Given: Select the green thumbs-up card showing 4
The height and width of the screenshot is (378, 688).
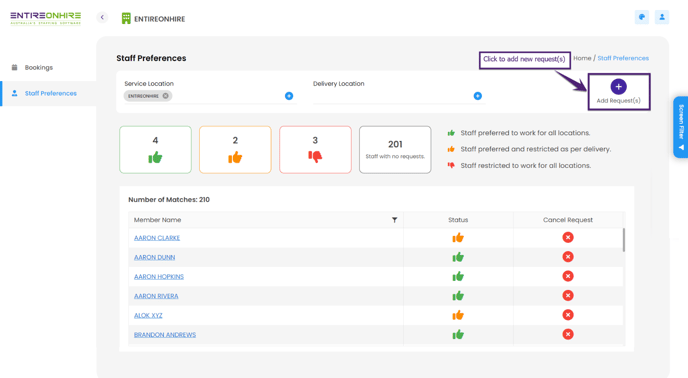Looking at the screenshot, I should (155, 150).
